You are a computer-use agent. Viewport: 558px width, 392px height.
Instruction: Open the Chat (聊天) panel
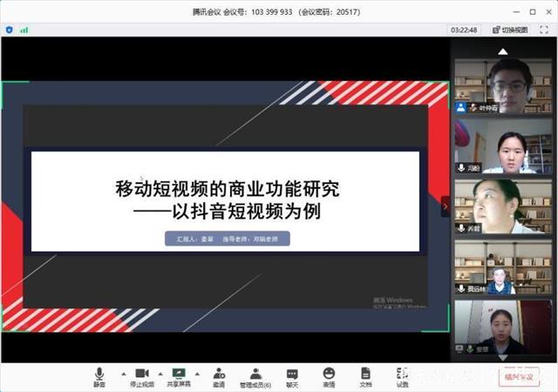coord(292,376)
